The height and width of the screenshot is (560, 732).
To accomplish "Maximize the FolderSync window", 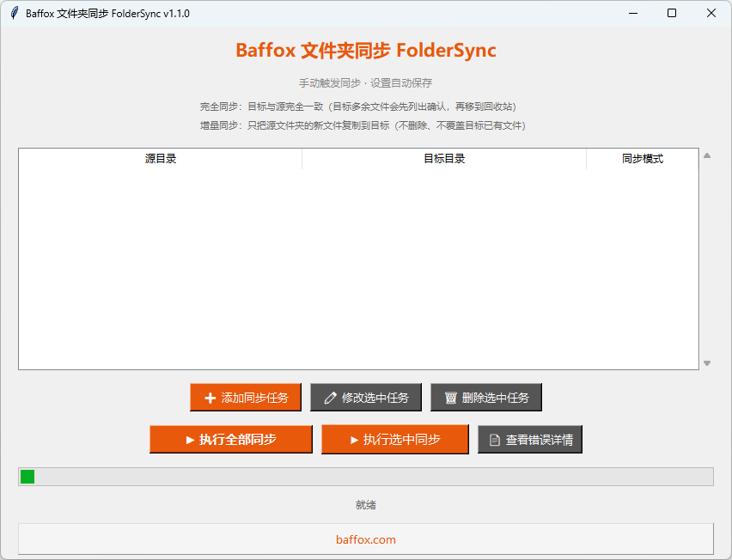I will click(x=672, y=13).
